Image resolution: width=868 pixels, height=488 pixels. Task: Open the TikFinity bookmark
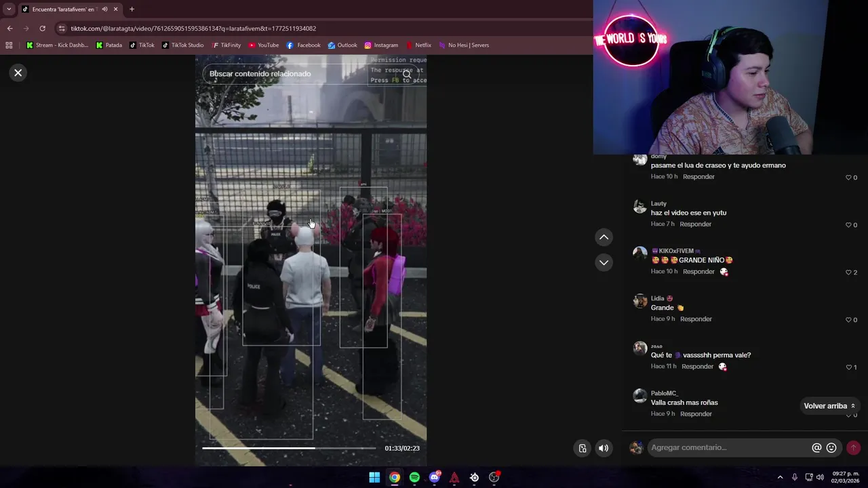click(x=226, y=45)
